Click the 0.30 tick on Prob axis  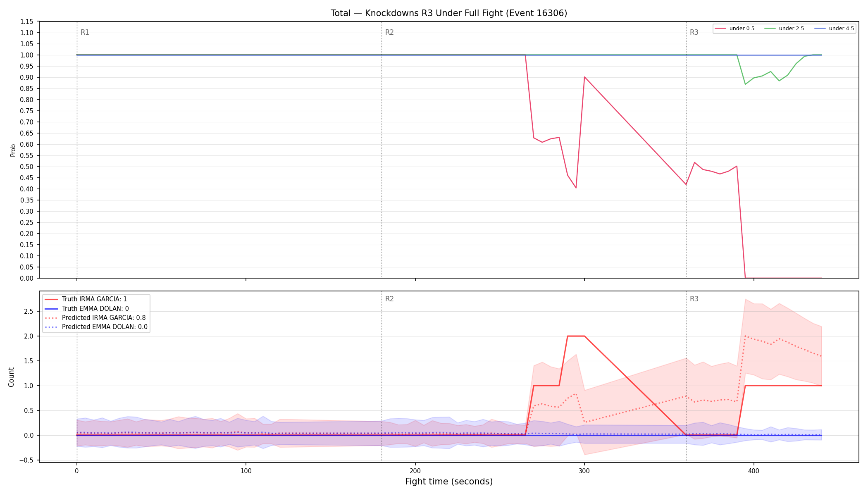coord(26,211)
